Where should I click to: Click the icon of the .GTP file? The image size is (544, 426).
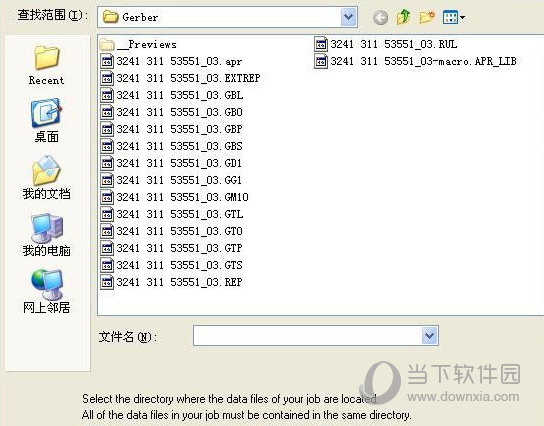(x=107, y=248)
